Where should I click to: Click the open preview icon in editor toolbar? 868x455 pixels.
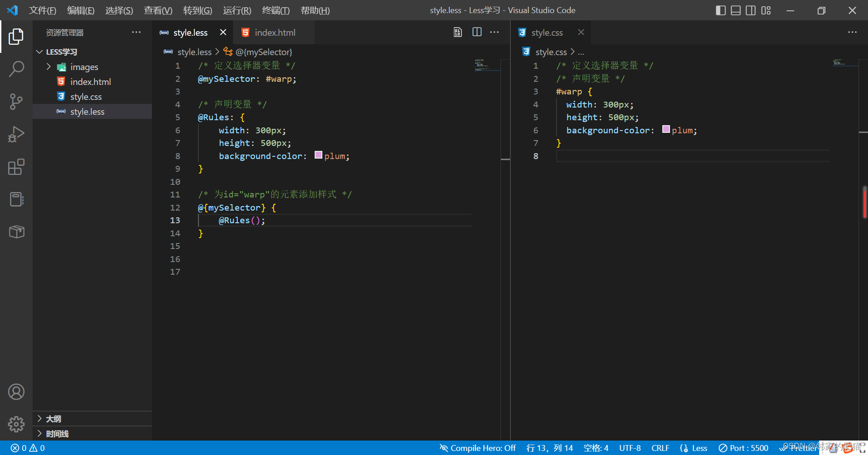click(x=458, y=32)
